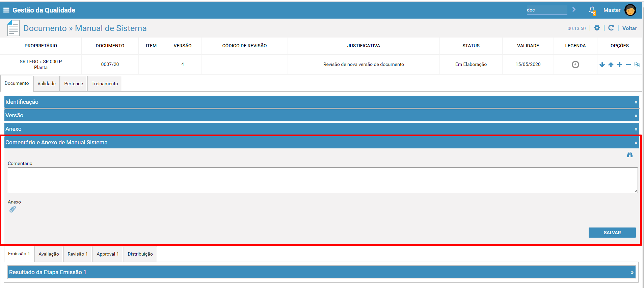Click the up arrow option icon
Screen dimensions: 644x288
click(x=611, y=65)
